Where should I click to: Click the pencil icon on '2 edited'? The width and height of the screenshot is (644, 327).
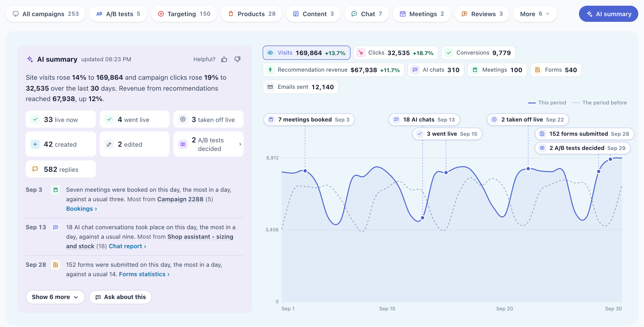tap(109, 144)
